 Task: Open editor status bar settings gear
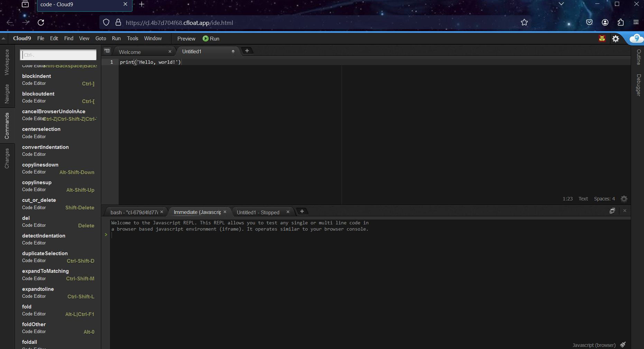(624, 199)
